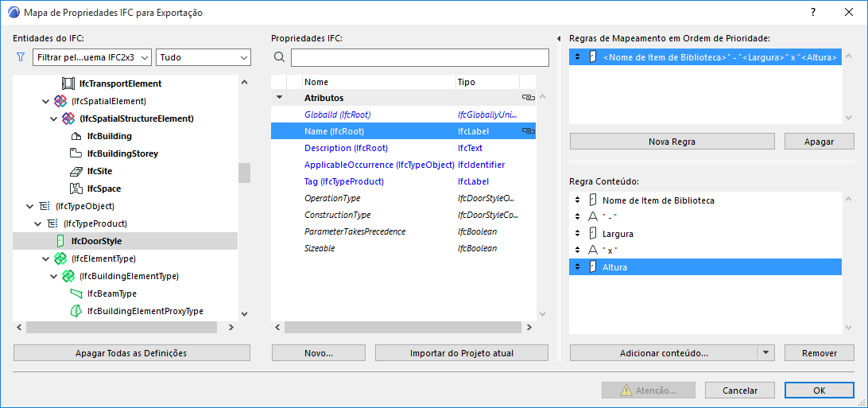868x408 pixels.
Task: Collapse the (IfcTypeProduct) node
Action: point(37,223)
